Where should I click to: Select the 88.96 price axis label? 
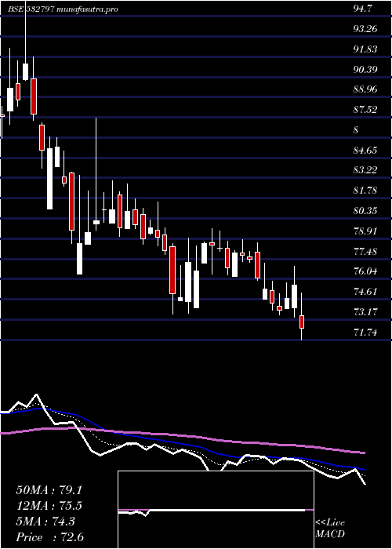(x=366, y=89)
